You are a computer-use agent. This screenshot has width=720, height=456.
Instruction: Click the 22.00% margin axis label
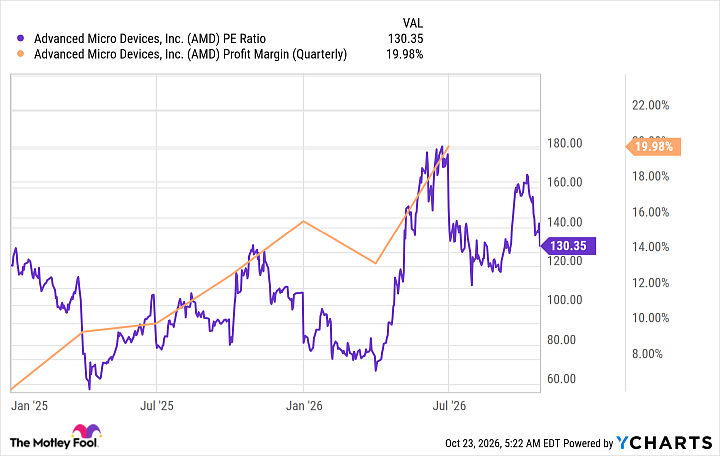[650, 106]
